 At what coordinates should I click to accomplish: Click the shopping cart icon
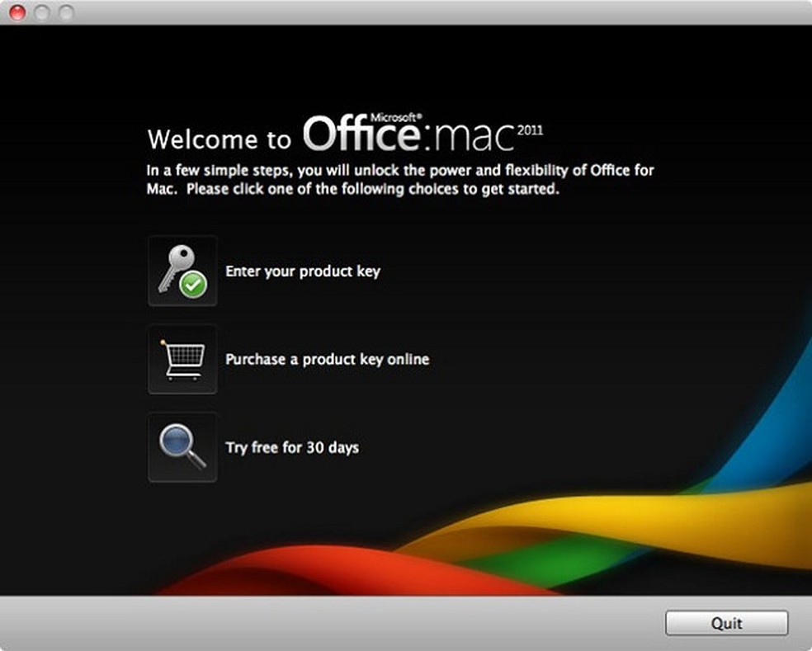[x=182, y=360]
